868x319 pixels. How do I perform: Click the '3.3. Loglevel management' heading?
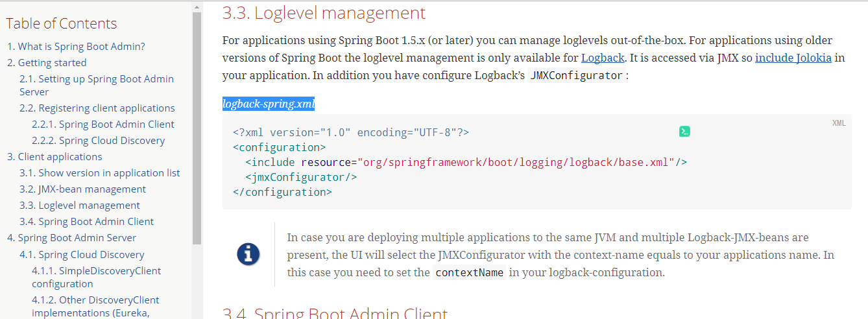coord(324,12)
